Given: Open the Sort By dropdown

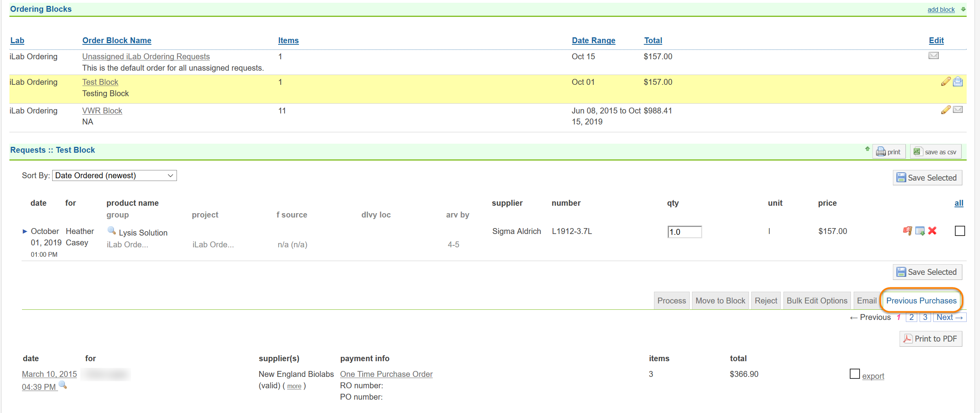Looking at the screenshot, I should [x=114, y=175].
